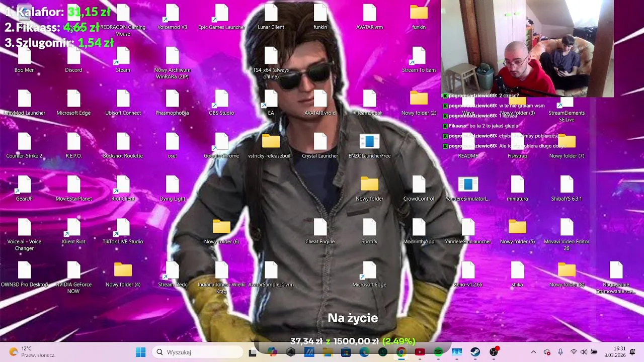Select the MovieStarPlanet icon
The height and width of the screenshot is (362, 644).
tap(73, 188)
